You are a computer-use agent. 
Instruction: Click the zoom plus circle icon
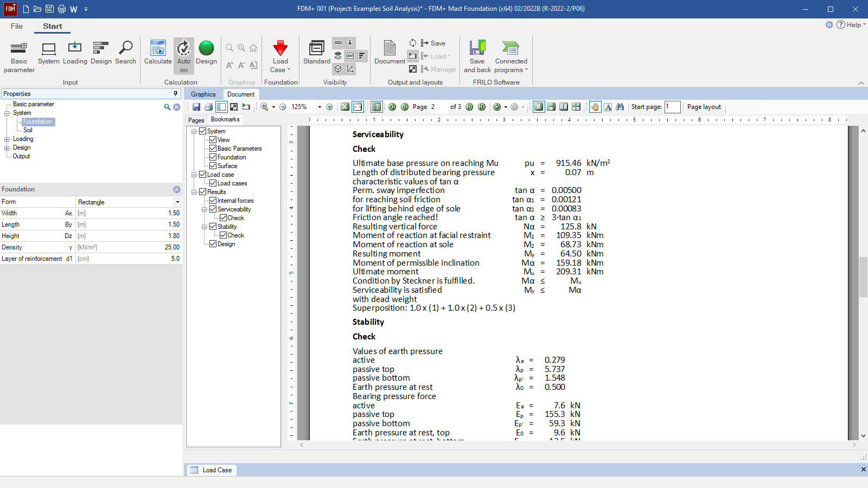coord(329,107)
